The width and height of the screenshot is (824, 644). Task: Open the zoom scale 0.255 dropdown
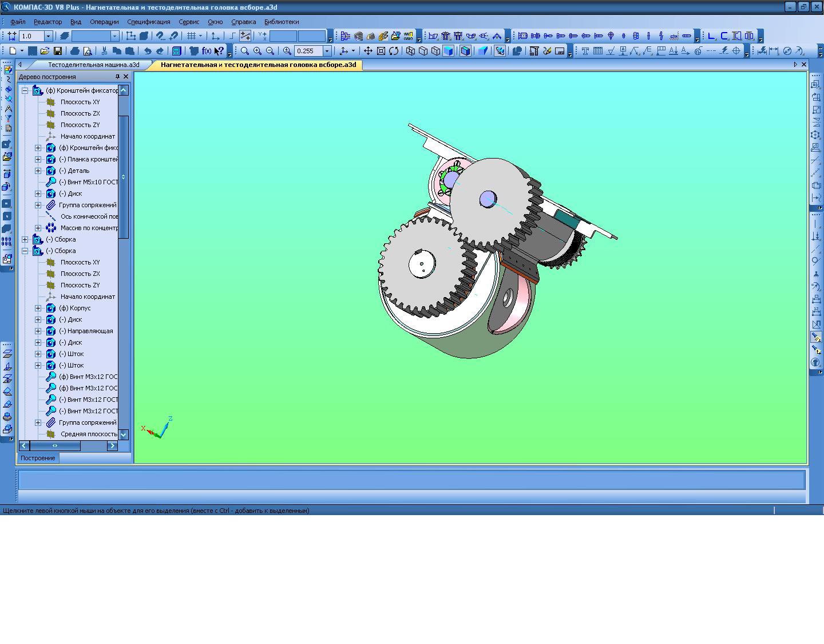click(327, 51)
